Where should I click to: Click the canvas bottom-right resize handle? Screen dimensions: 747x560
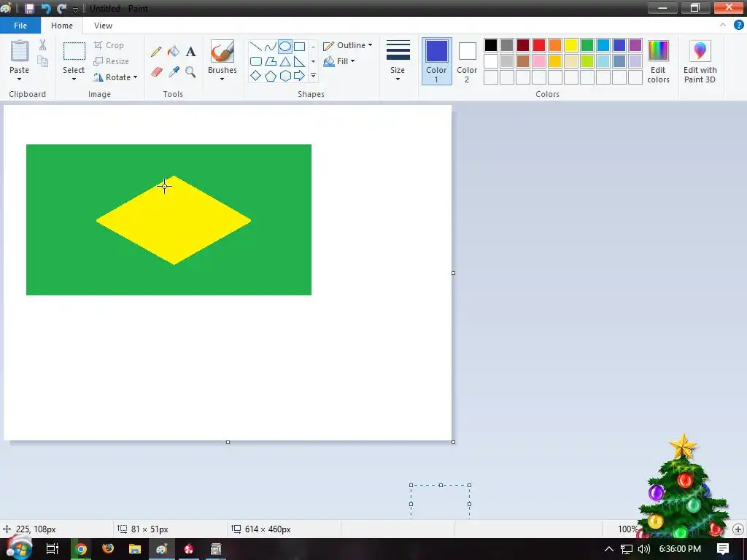click(453, 442)
